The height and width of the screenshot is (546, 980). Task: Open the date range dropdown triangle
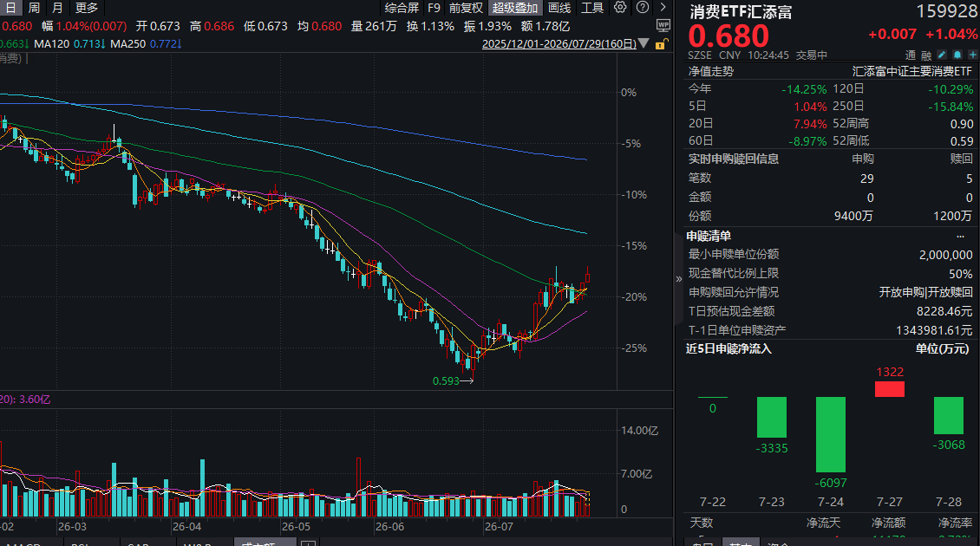(x=644, y=43)
